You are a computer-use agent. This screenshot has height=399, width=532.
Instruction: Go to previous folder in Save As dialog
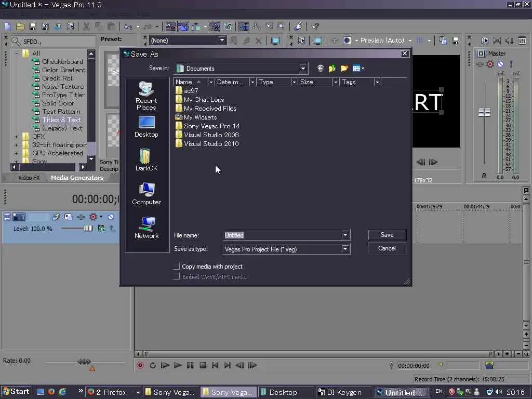point(320,69)
